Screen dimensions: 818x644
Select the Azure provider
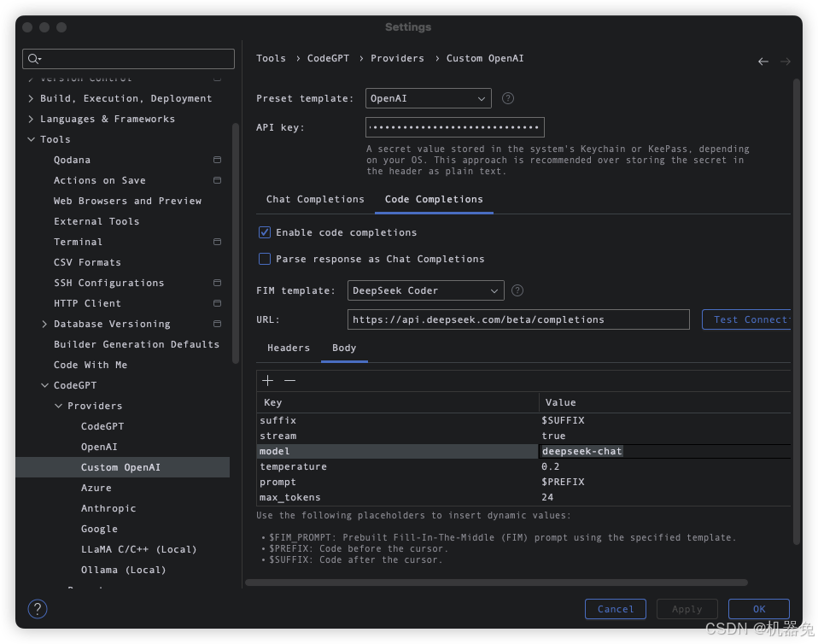(96, 488)
